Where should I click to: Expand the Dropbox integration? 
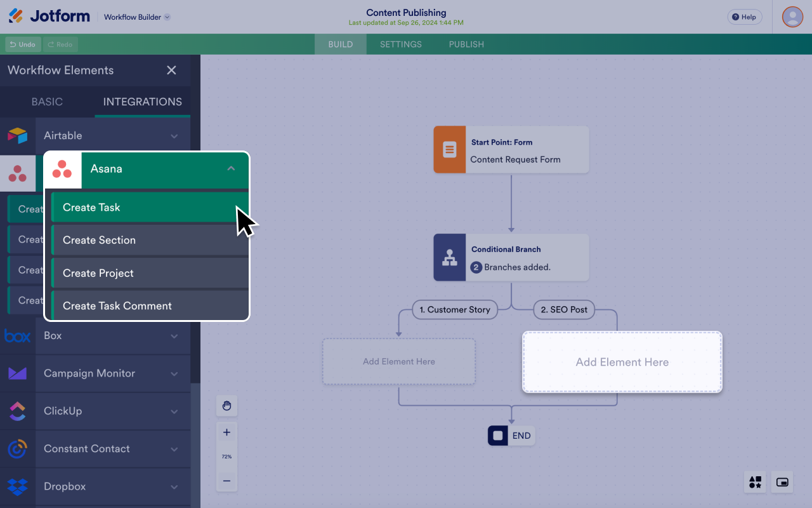174,487
